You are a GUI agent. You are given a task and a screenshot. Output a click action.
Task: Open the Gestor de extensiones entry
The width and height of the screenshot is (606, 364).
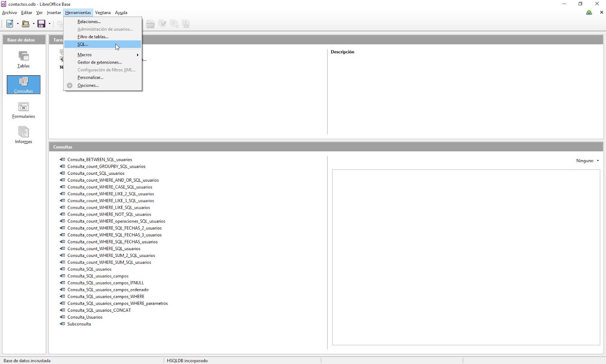tap(100, 62)
